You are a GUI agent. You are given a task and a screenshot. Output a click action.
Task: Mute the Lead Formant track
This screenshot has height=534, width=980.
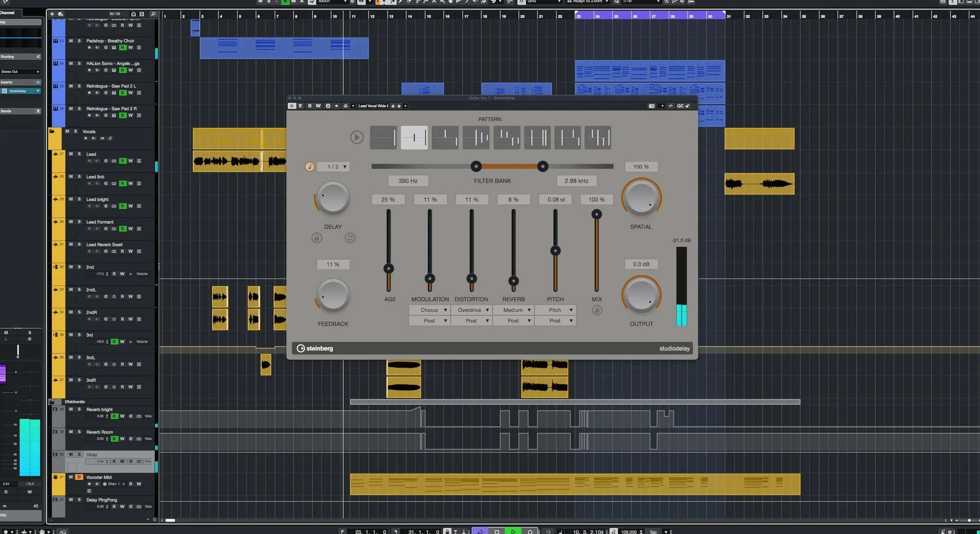71,222
